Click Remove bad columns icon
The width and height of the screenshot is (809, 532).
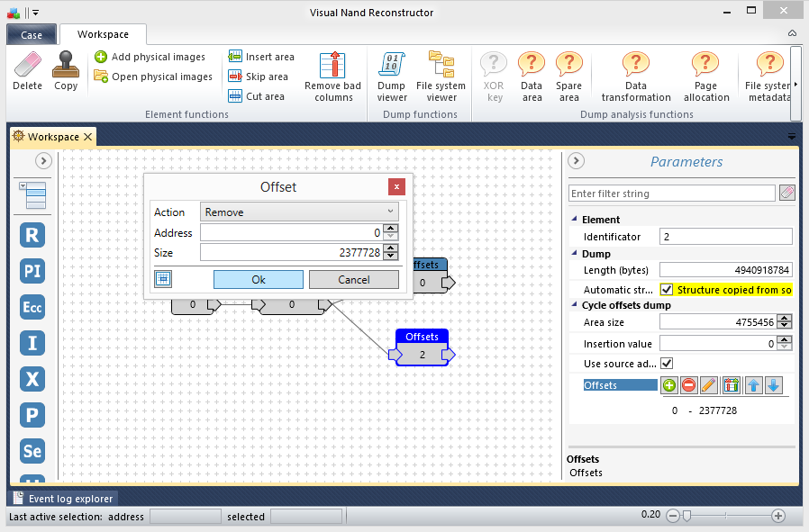pyautogui.click(x=332, y=65)
